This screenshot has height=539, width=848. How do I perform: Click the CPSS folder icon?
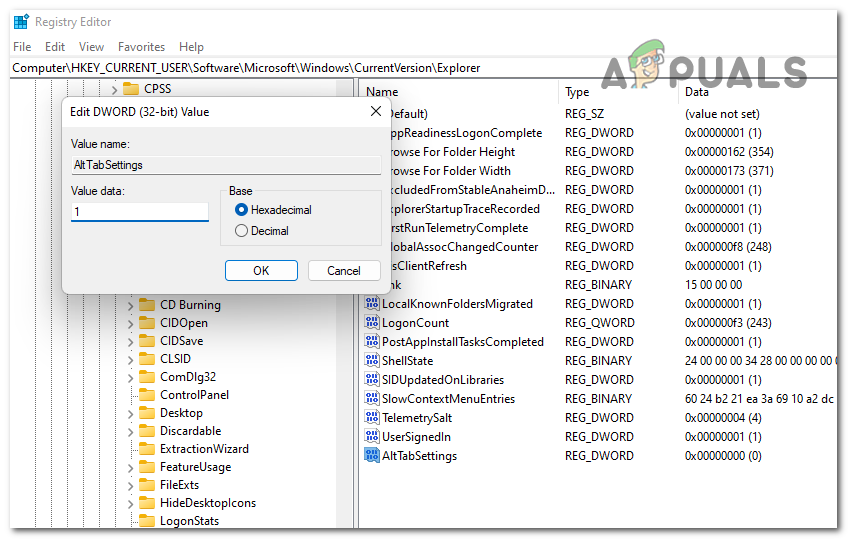[x=131, y=88]
